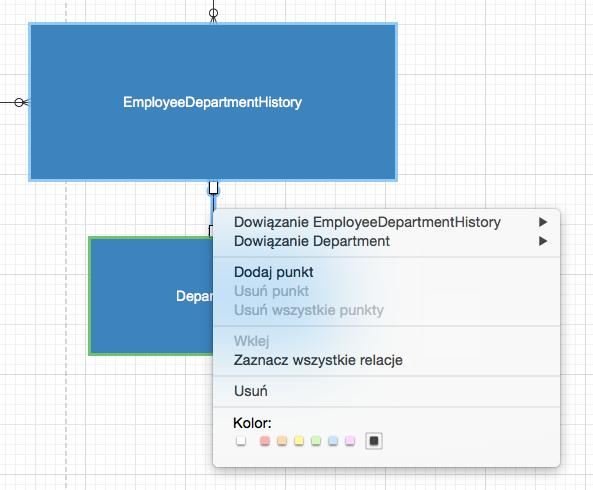Click Usuń to delete the relation
The width and height of the screenshot is (593, 490).
(387, 391)
